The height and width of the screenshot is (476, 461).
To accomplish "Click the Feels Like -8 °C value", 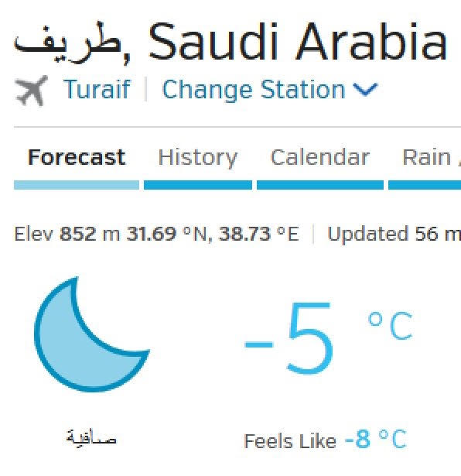I will [376, 439].
